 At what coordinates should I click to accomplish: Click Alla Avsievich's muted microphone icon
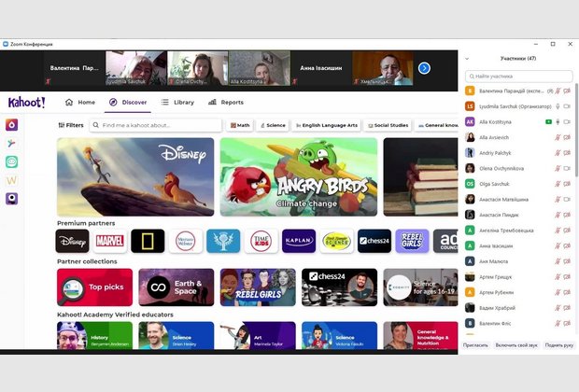(x=558, y=137)
